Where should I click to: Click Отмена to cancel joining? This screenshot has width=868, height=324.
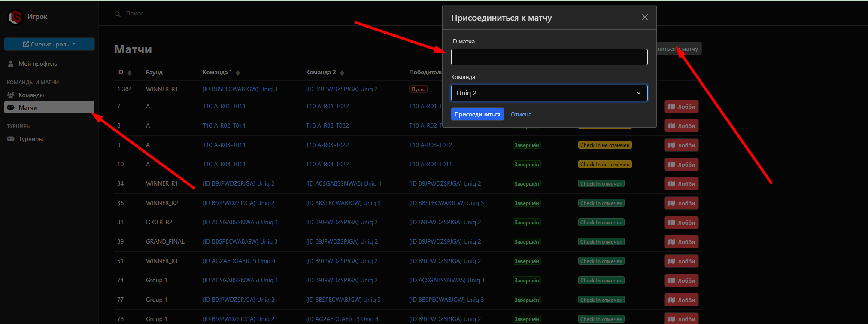[x=521, y=114]
